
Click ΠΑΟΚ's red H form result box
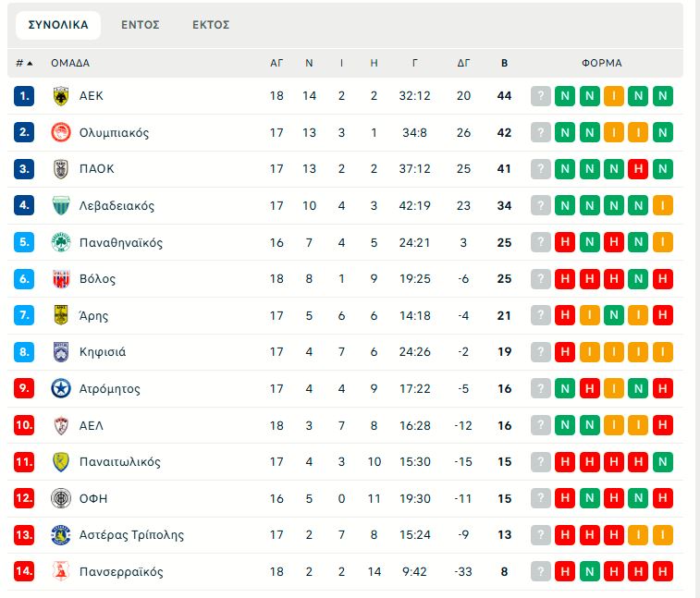click(637, 169)
